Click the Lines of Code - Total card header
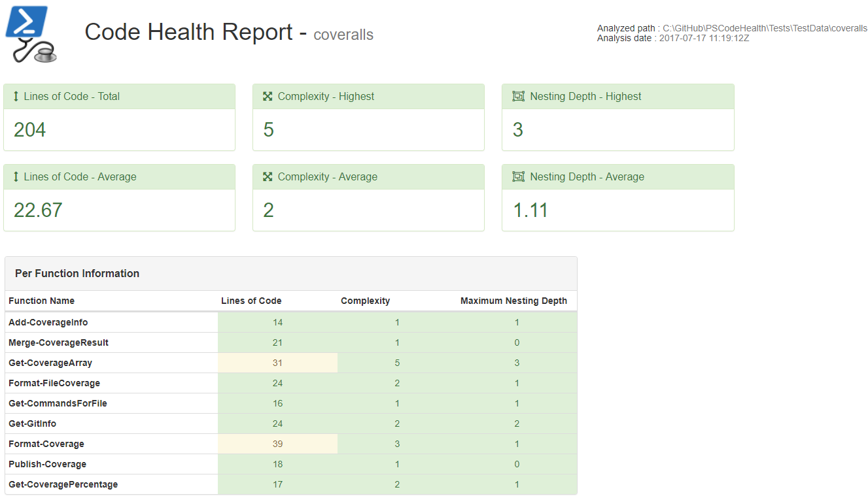This screenshot has width=868, height=498. click(x=119, y=96)
